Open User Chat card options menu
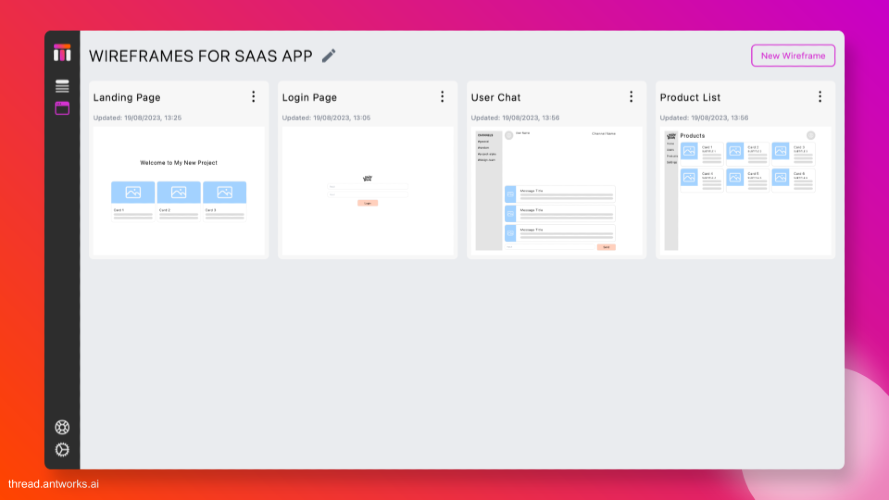 [x=631, y=97]
